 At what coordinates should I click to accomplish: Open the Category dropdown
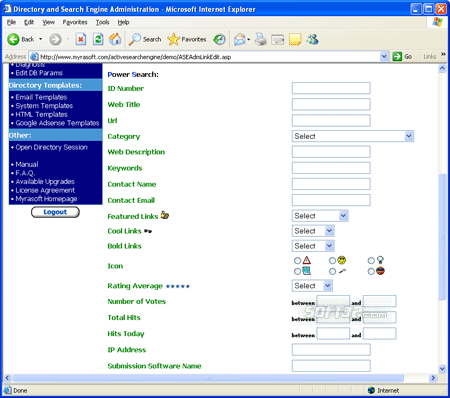[353, 136]
